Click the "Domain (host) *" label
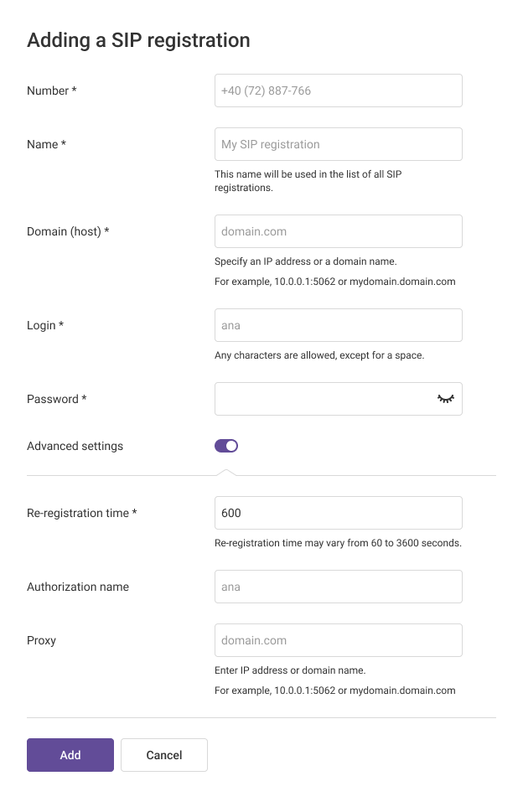This screenshot has width=523, height=812. (x=68, y=231)
